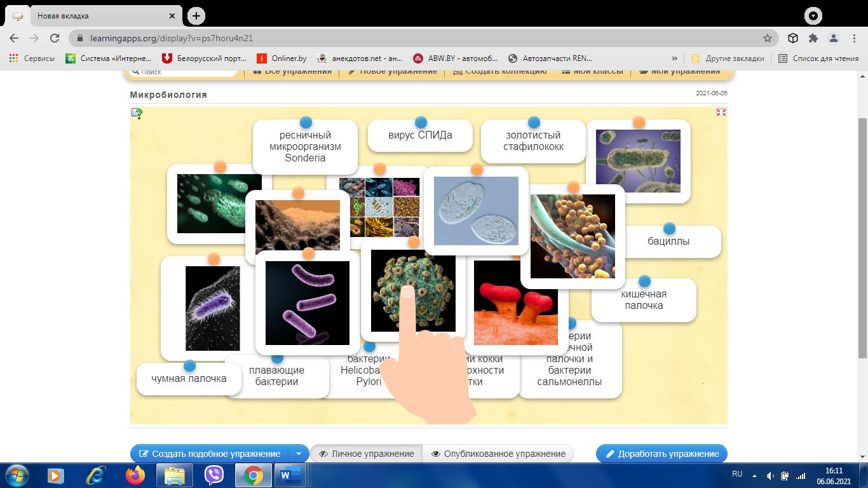868x488 pixels.
Task: Open Список для чтения
Action: click(819, 58)
